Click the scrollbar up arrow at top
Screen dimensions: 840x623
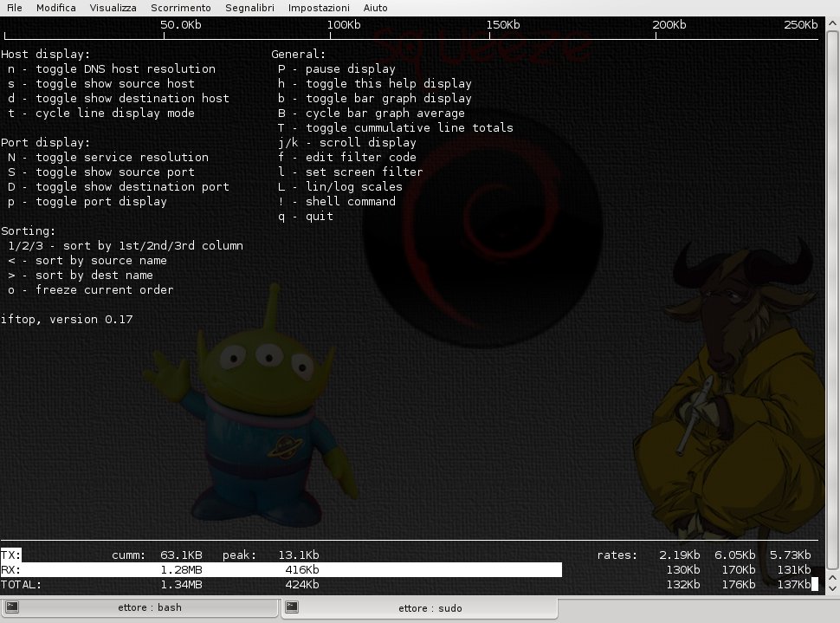point(832,23)
